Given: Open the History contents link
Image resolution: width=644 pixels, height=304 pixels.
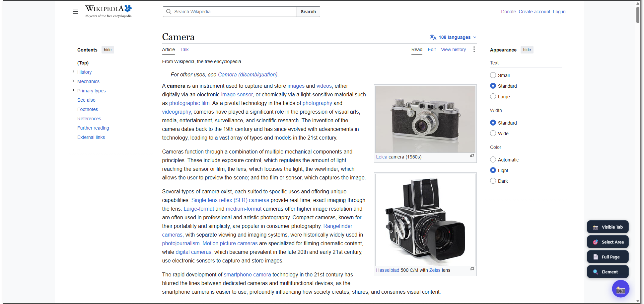Looking at the screenshot, I should click(84, 72).
